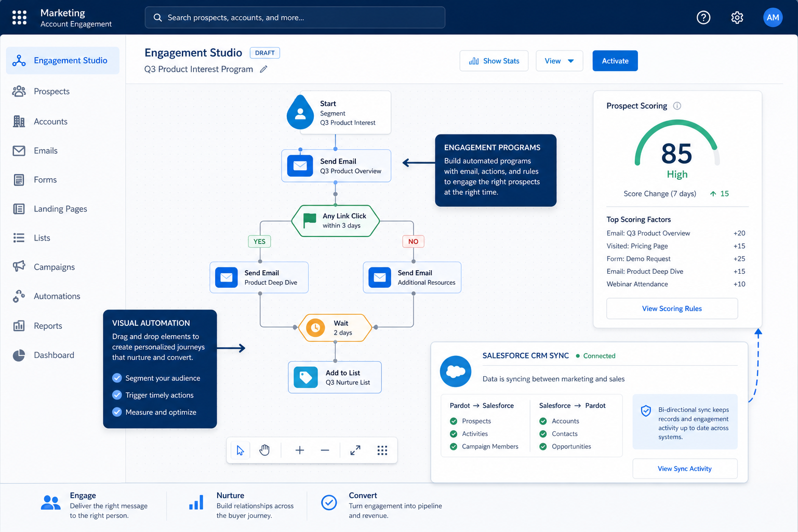798x532 pixels.
Task: Toggle the Measure and optimize check
Action: tap(117, 412)
